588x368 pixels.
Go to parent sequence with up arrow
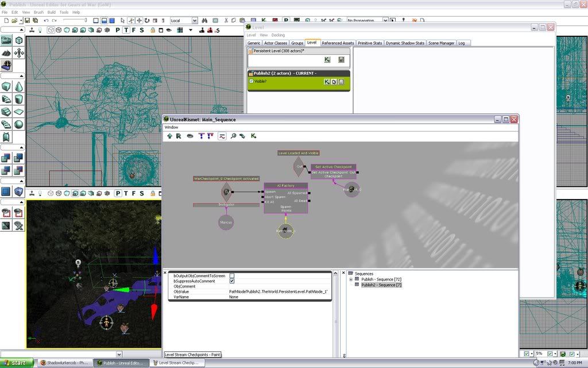169,136
